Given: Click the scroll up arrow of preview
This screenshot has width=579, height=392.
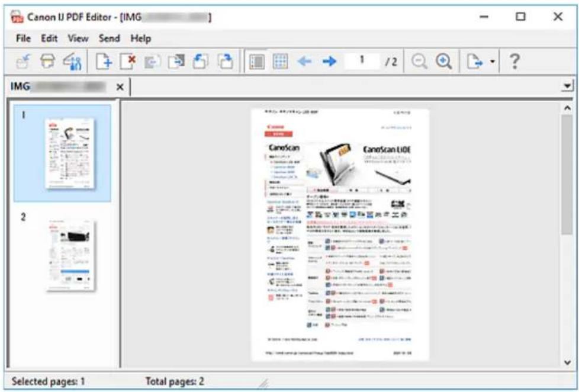Looking at the screenshot, I should tap(567, 108).
